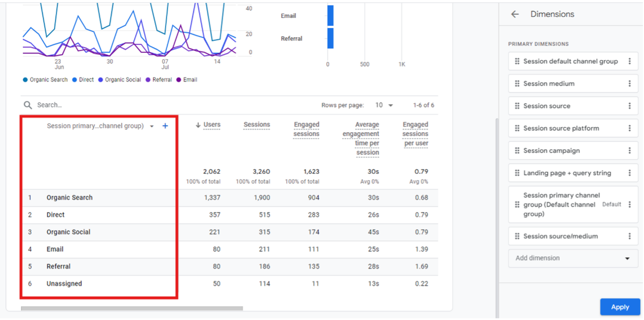644x320 pixels.
Task: Click the drag handle for Session campaign
Action: (x=517, y=151)
